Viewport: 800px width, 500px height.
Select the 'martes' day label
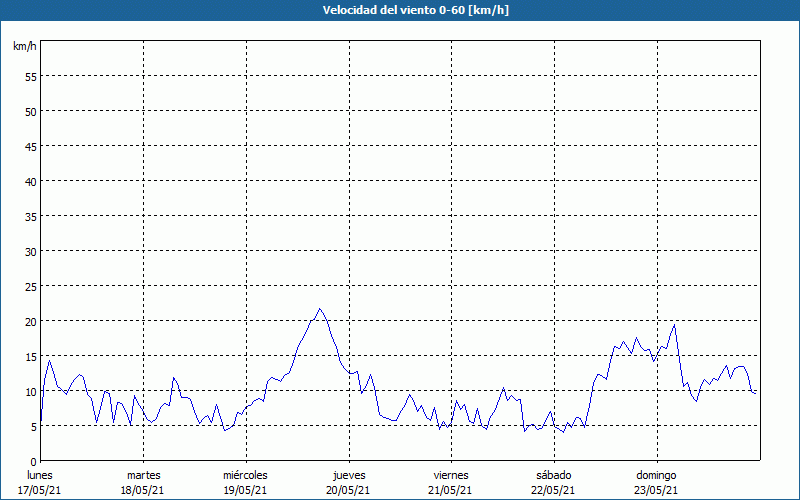143,475
